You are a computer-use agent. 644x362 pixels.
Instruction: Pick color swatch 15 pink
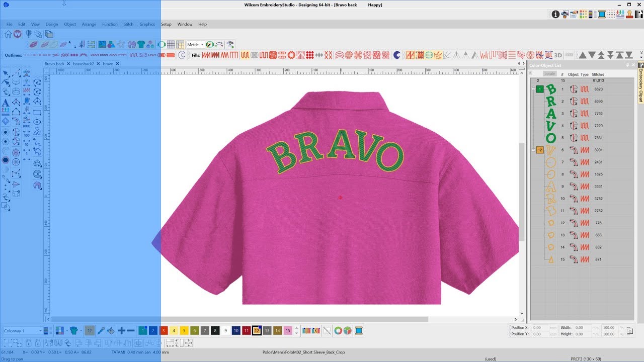(x=288, y=331)
